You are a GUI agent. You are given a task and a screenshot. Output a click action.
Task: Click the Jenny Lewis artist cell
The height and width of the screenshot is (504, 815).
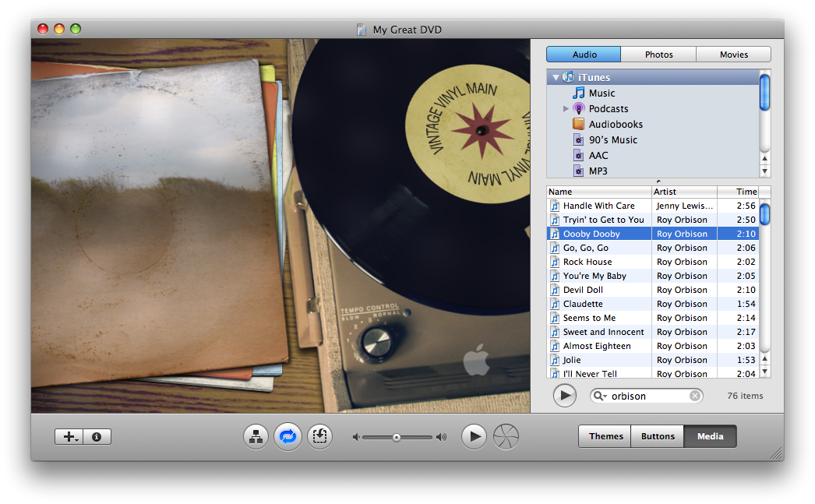(x=684, y=206)
